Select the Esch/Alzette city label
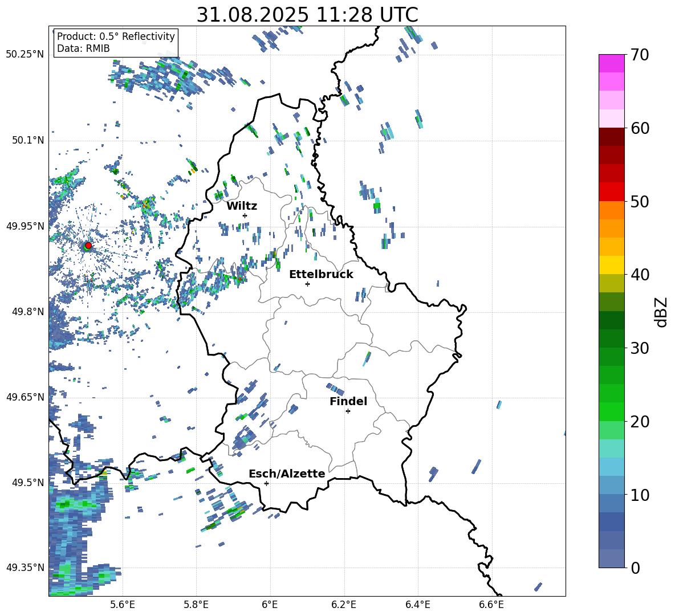 pyautogui.click(x=287, y=474)
